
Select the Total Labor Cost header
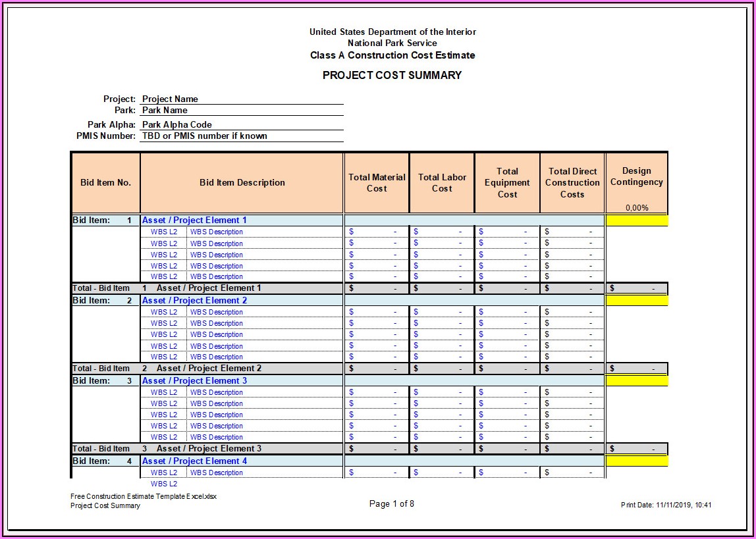442,183
